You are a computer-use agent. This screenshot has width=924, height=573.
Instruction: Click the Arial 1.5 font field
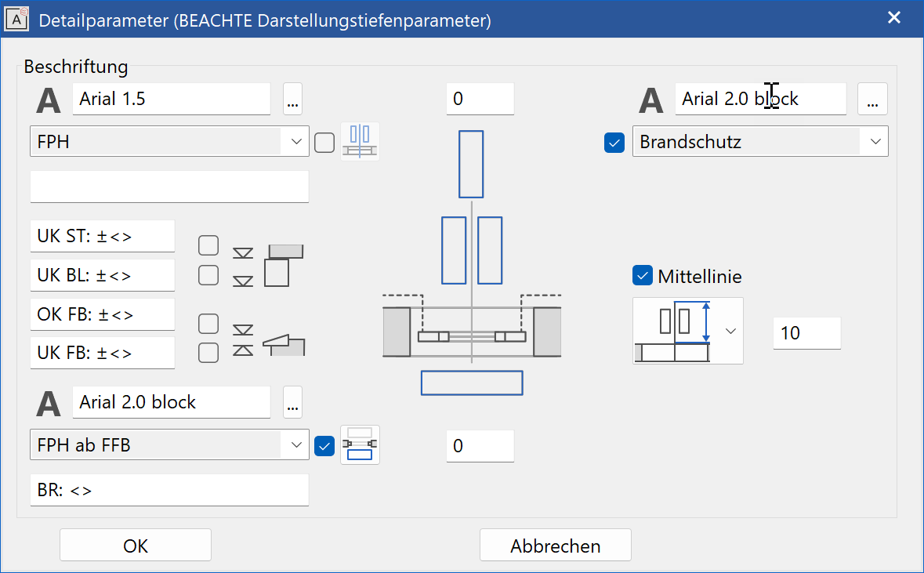tap(172, 99)
